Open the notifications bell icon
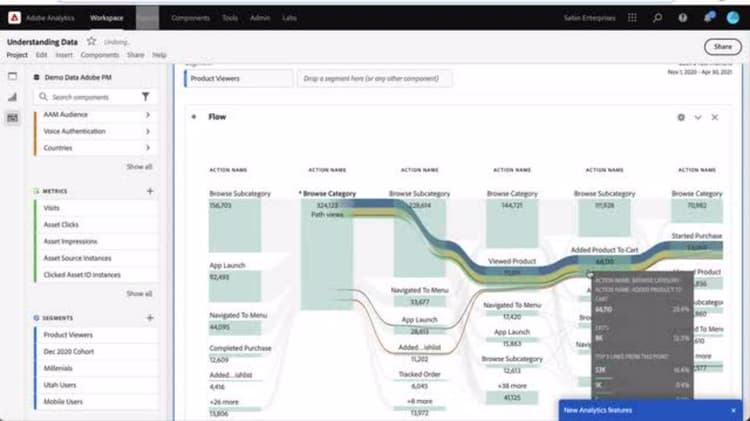Screen dimensions: 750x421 [708, 17]
